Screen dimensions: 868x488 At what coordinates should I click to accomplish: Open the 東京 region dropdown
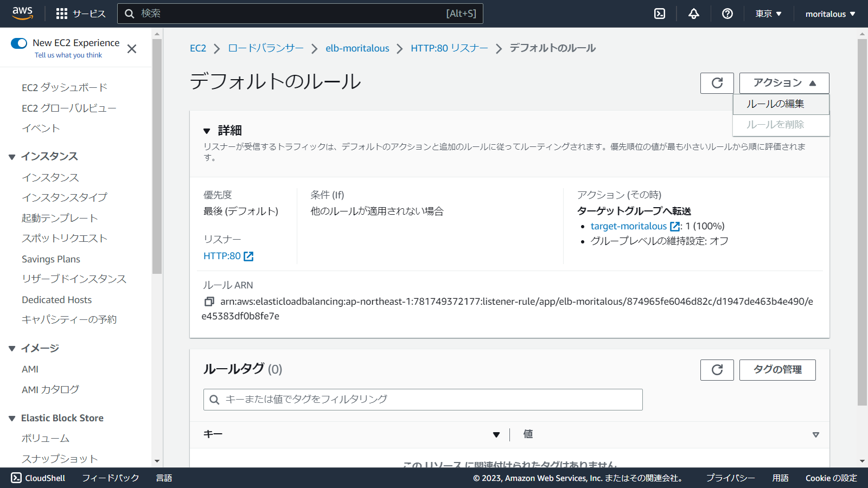[x=768, y=14]
